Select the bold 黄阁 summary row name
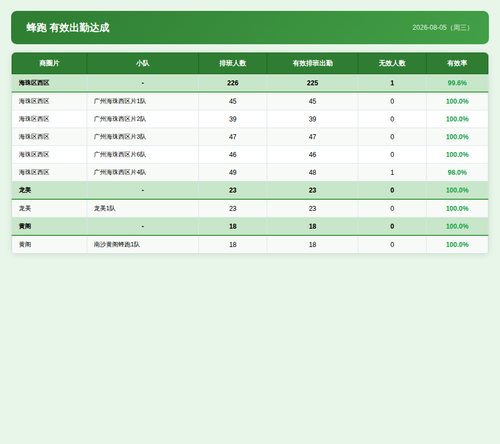Screen dimensions: 500x444 point(25,226)
